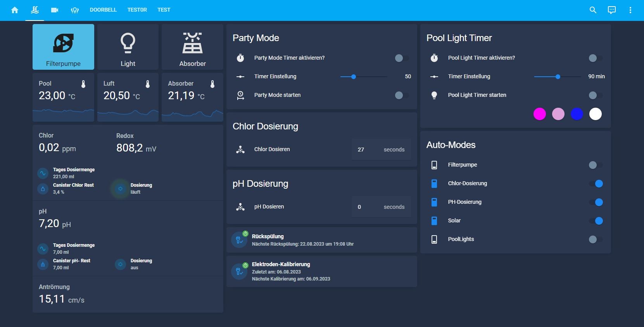The height and width of the screenshot is (327, 644).
Task: Open the Absorber temperature sensor card
Action: coord(192,97)
